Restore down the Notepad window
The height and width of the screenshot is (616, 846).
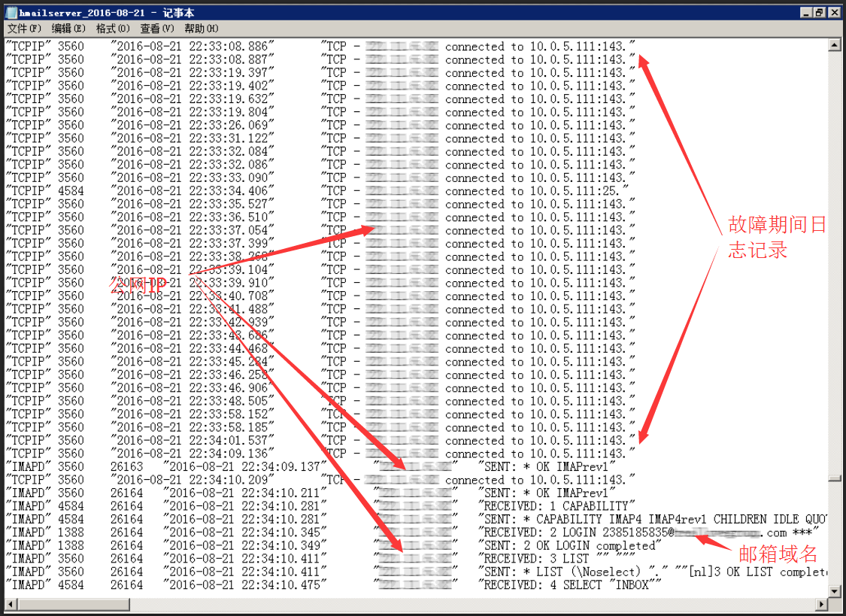[819, 13]
